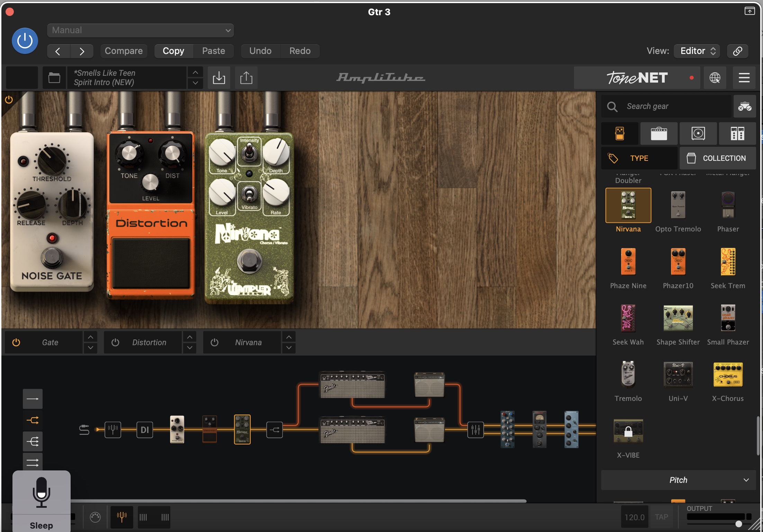Screen dimensions: 763x532
Task: Toggle the Nirvana slot power button
Action: click(215, 342)
